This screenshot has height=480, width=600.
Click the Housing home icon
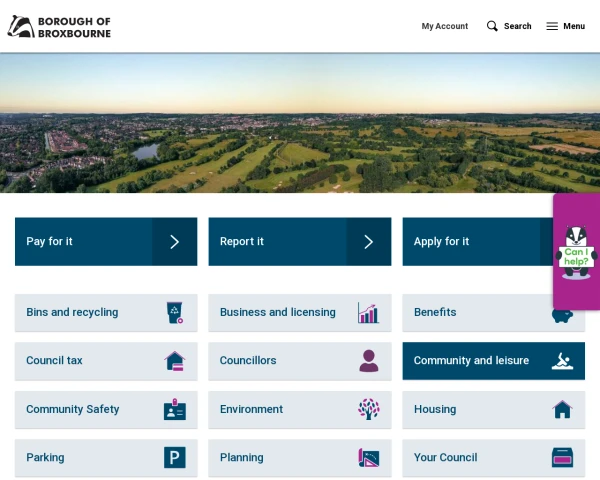pyautogui.click(x=562, y=410)
